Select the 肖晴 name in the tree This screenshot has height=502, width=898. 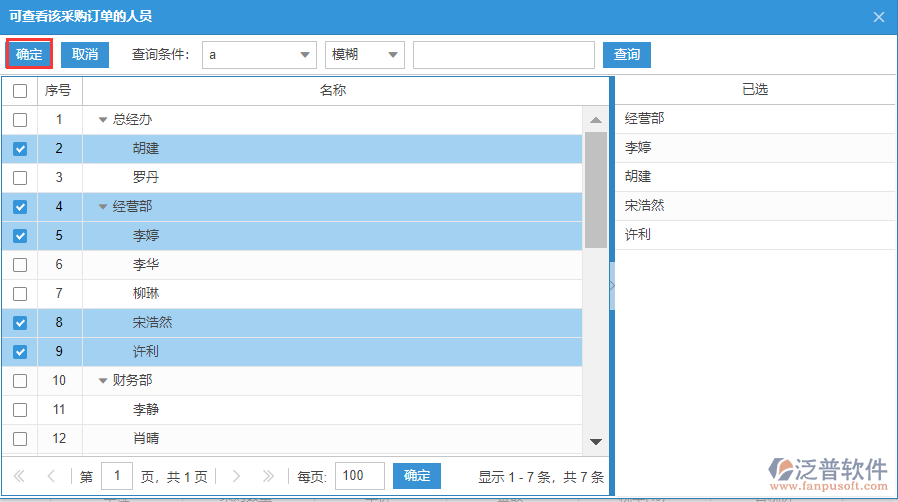pyautogui.click(x=145, y=438)
